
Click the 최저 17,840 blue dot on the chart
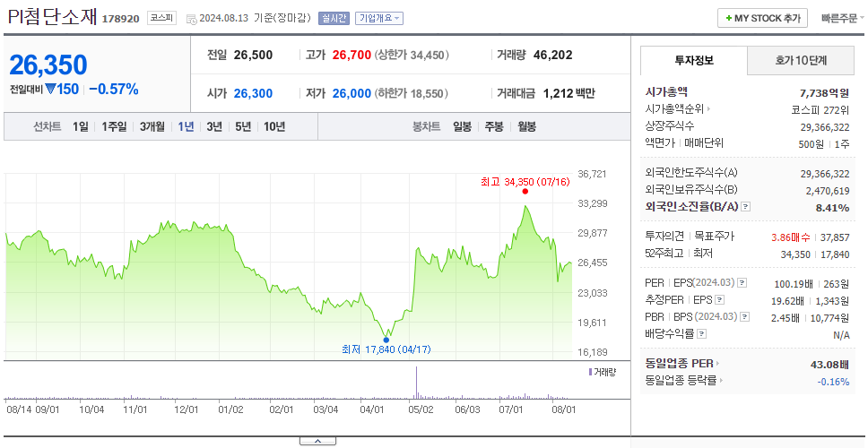386,340
